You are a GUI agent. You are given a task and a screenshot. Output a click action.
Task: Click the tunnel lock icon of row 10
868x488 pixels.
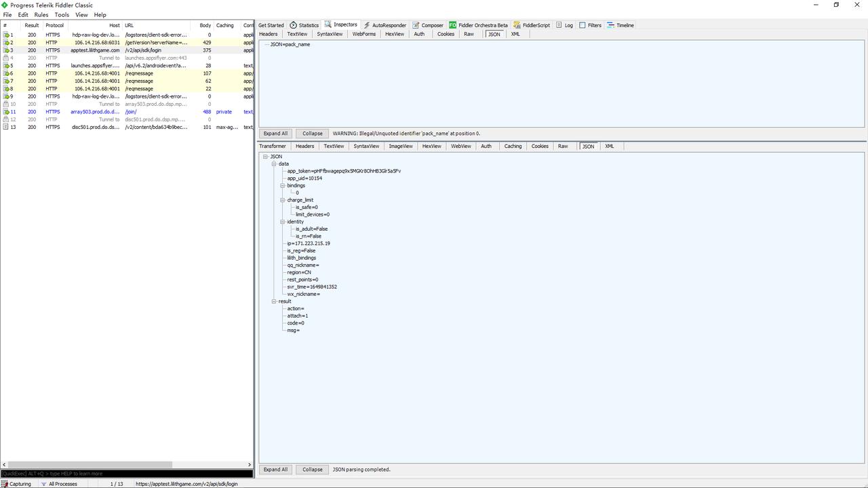(6, 104)
